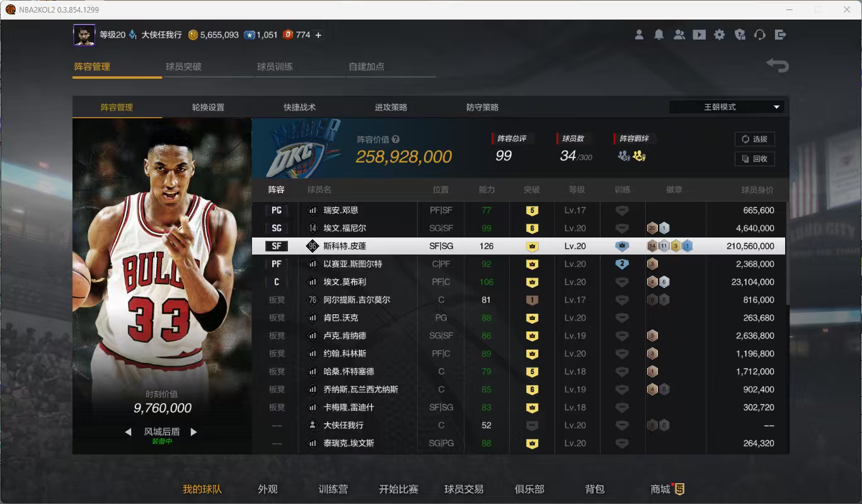
Task: Click the orange D currency icon beside 774
Action: pyautogui.click(x=288, y=35)
